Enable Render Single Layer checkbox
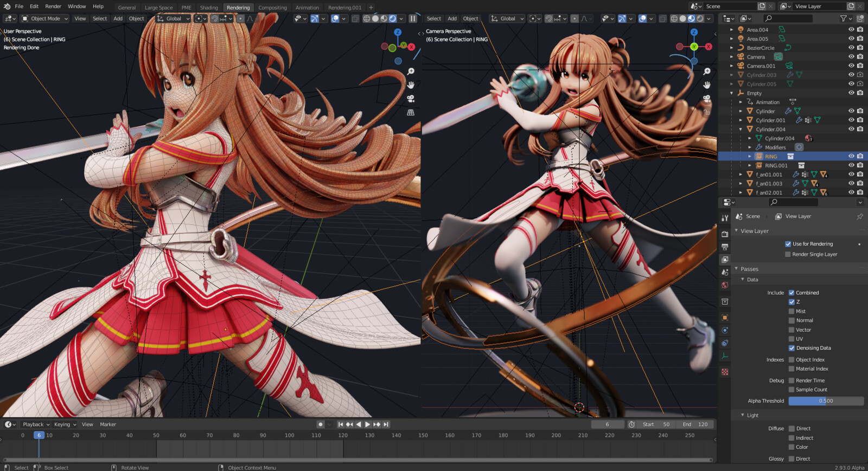 click(788, 254)
